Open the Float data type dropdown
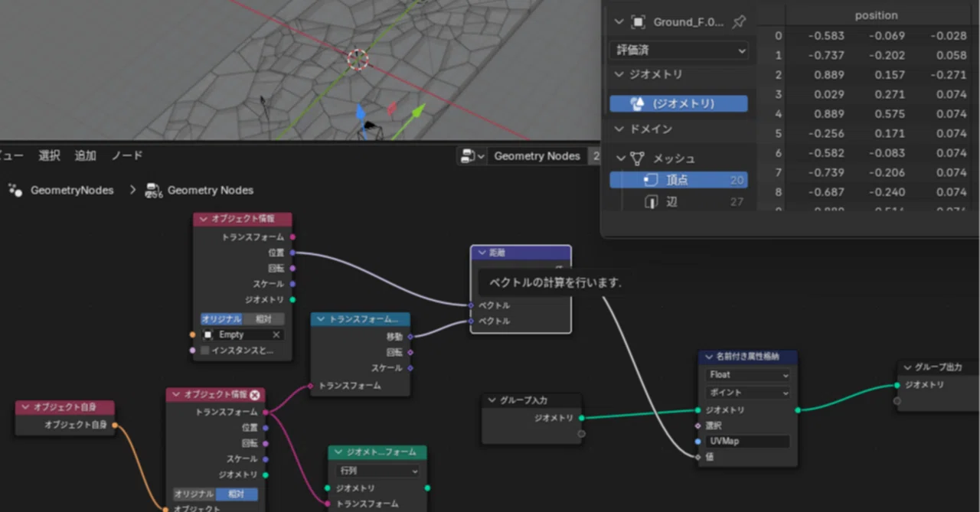 coord(748,375)
